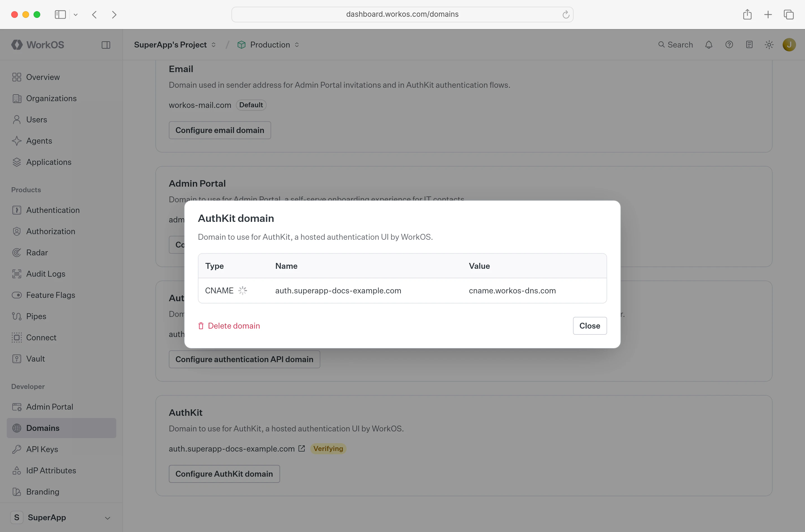The width and height of the screenshot is (805, 532).
Task: Open user avatar J menu
Action: pyautogui.click(x=789, y=45)
